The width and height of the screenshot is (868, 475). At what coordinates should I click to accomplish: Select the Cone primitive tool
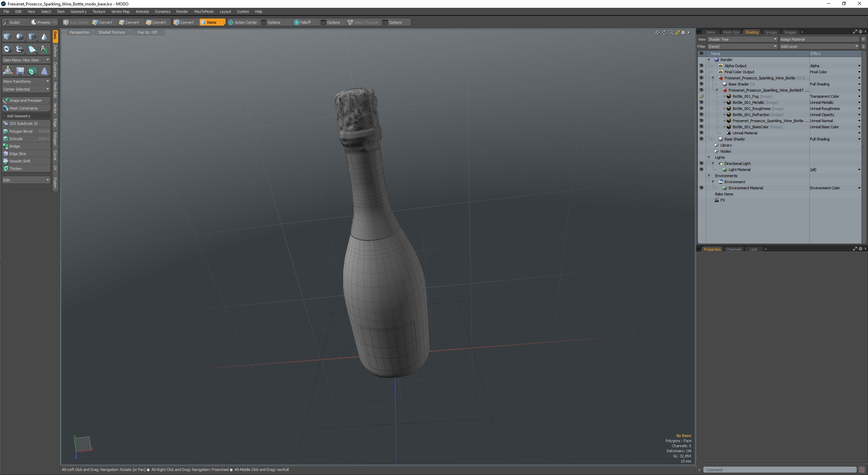coord(44,37)
